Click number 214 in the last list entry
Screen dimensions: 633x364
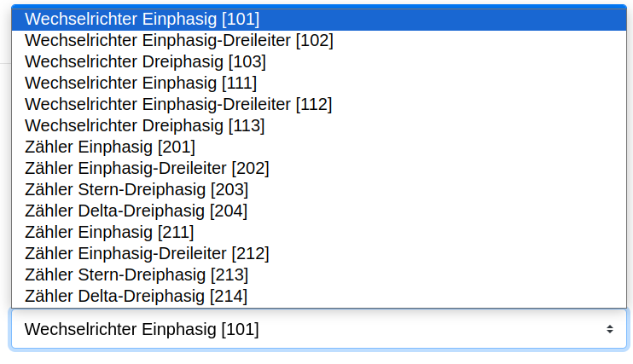[229, 296]
